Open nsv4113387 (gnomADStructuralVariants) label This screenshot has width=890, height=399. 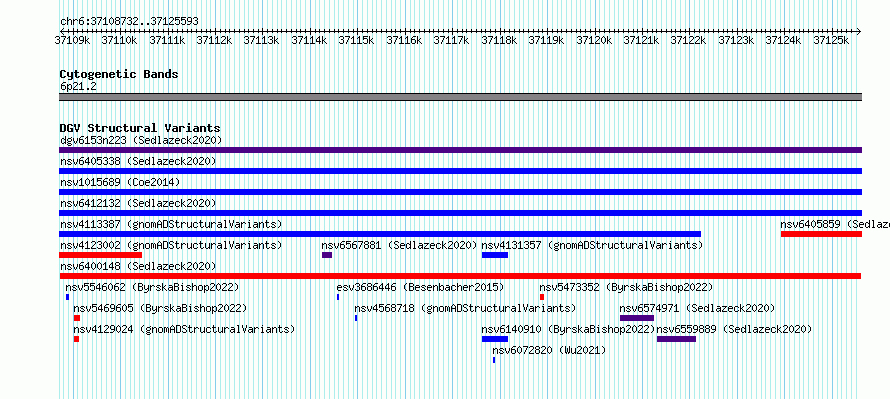171,224
